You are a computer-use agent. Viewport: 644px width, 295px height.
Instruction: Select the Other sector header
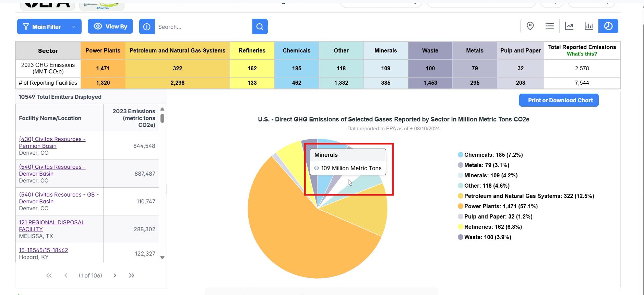[x=341, y=50]
